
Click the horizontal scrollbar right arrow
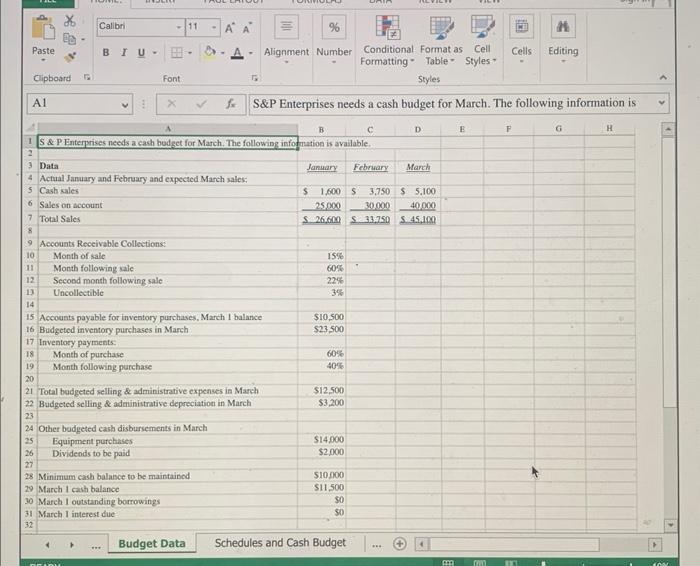654,545
